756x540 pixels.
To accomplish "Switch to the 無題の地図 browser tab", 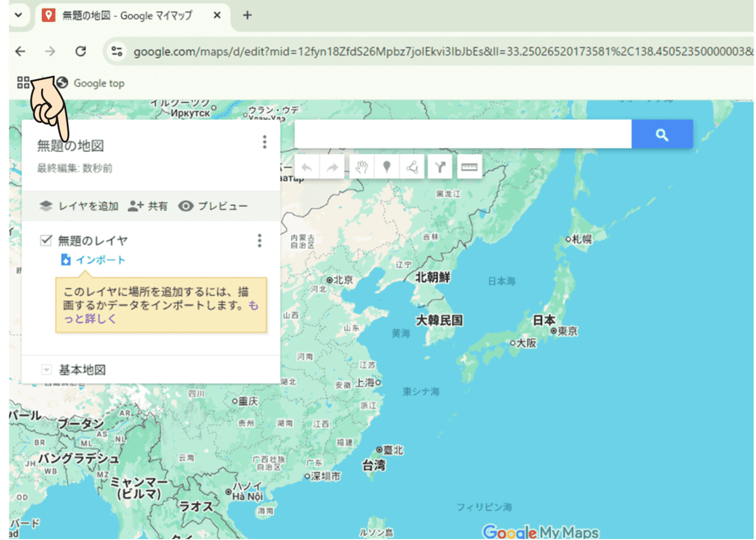I will click(x=127, y=15).
